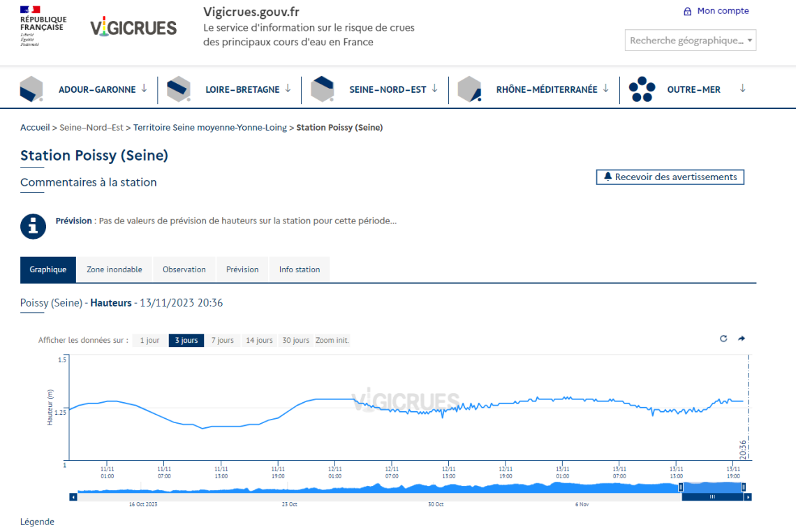
Task: Open the Outre-Mer menu label
Action: pyautogui.click(x=693, y=89)
